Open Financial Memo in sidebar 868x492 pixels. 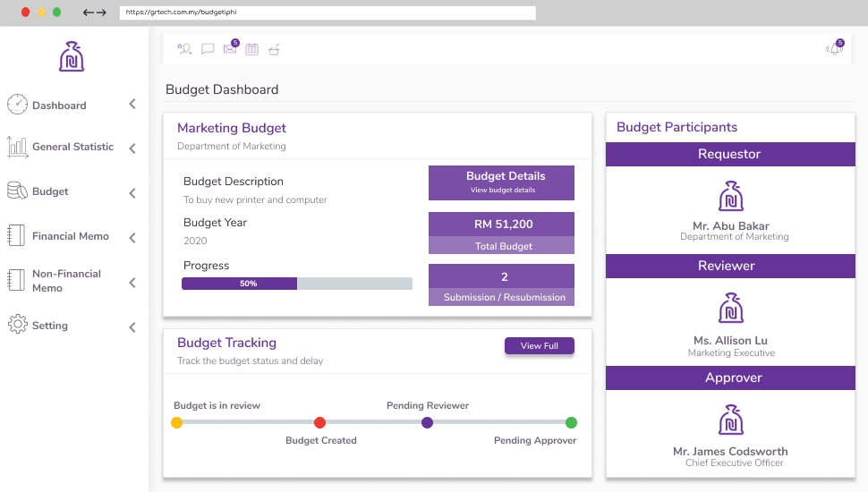pyautogui.click(x=71, y=236)
